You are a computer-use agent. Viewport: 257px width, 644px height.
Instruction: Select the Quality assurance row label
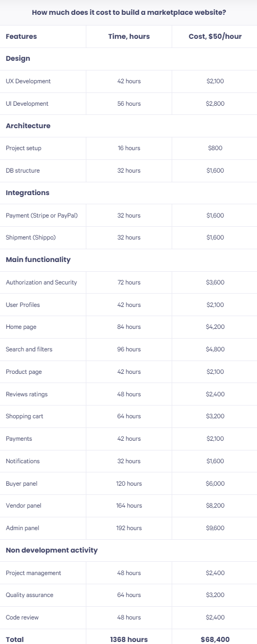(x=30, y=595)
